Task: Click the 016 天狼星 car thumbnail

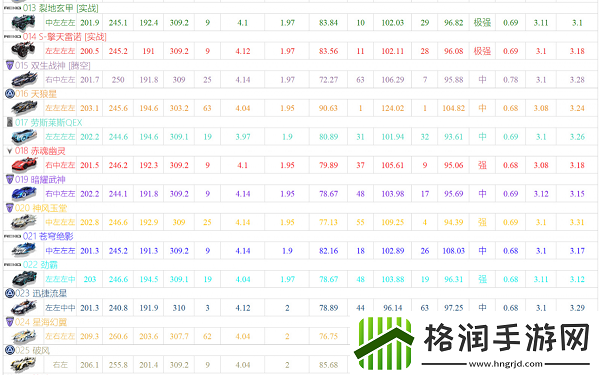Action: click(x=24, y=108)
